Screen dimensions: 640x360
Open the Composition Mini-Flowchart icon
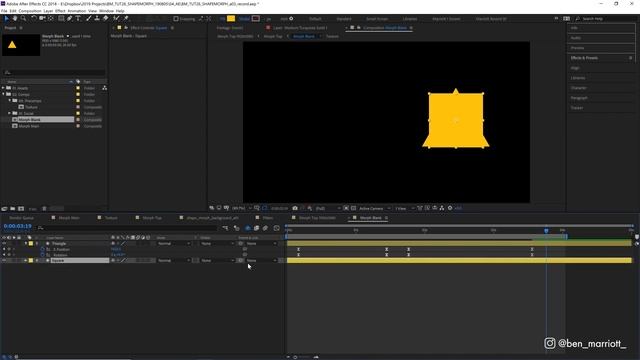point(225,228)
